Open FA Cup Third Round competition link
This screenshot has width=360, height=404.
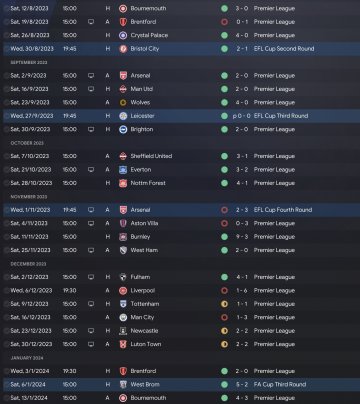pos(280,384)
